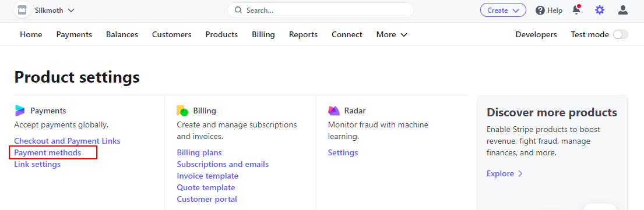Open the Developers link
Viewport: 644px width, 210px height.
coord(536,35)
